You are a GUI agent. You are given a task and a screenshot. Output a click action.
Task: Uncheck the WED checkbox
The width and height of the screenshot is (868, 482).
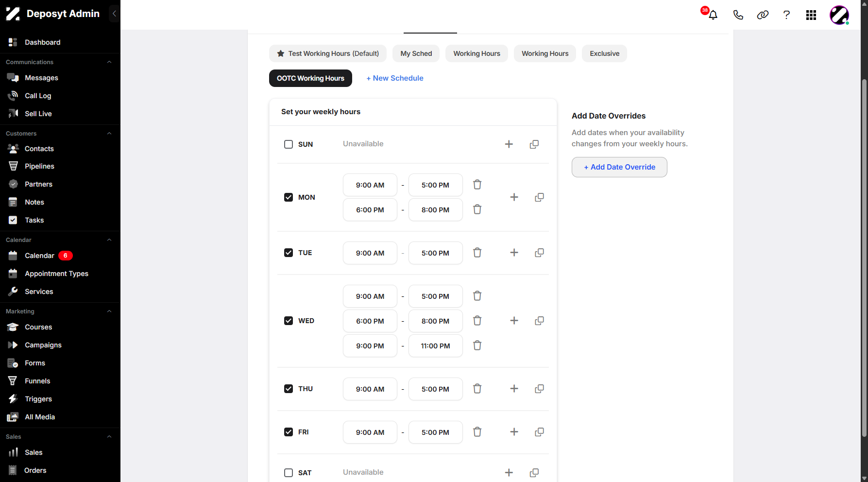tap(289, 321)
